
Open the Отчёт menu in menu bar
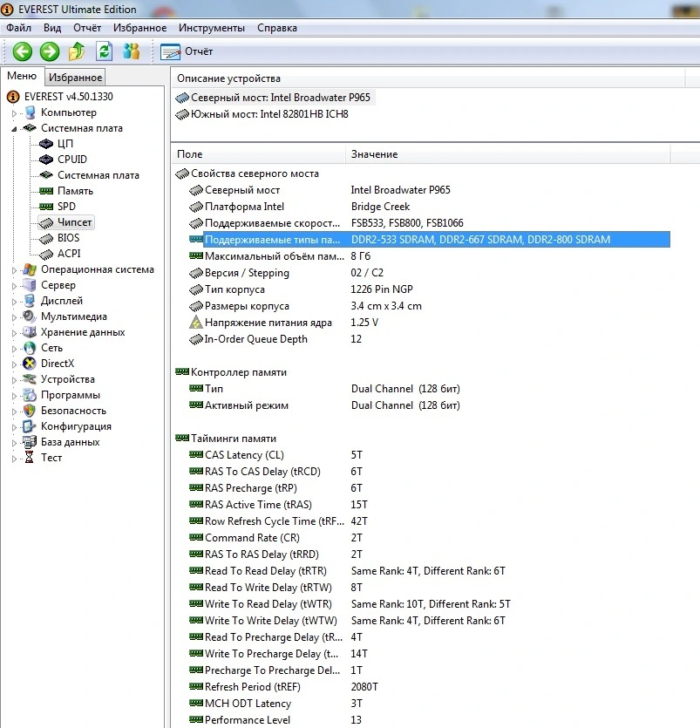click(x=87, y=28)
